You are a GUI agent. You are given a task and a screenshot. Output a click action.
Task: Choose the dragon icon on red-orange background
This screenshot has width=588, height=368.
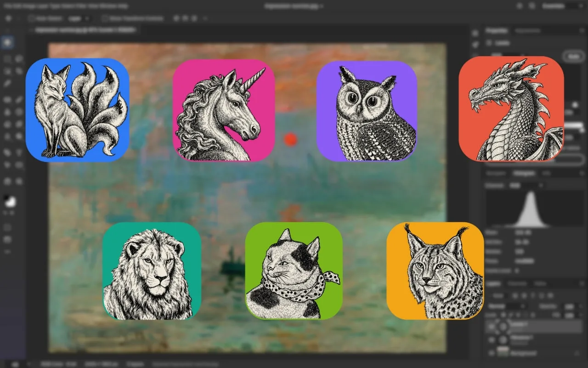(x=511, y=109)
